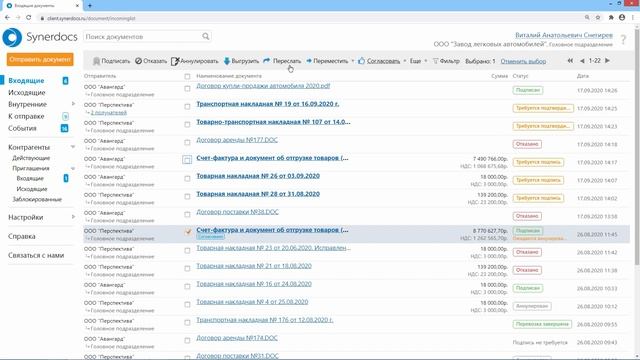Open Договор поставки №38.DOC document link

tap(238, 212)
